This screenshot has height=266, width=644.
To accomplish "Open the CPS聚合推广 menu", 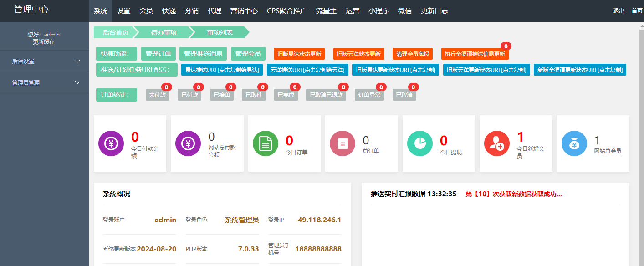I will click(x=286, y=11).
